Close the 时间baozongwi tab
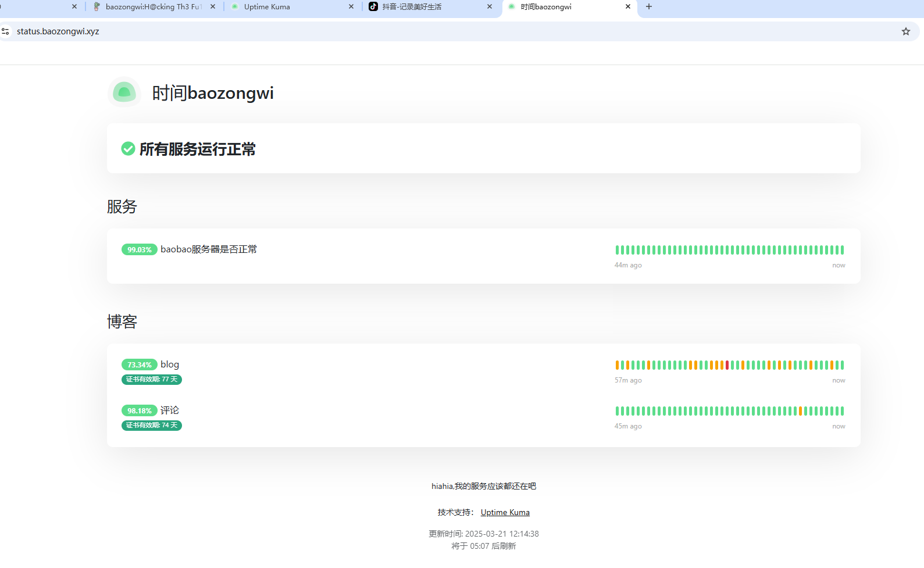Screen dimensions: 924x568 [628, 7]
